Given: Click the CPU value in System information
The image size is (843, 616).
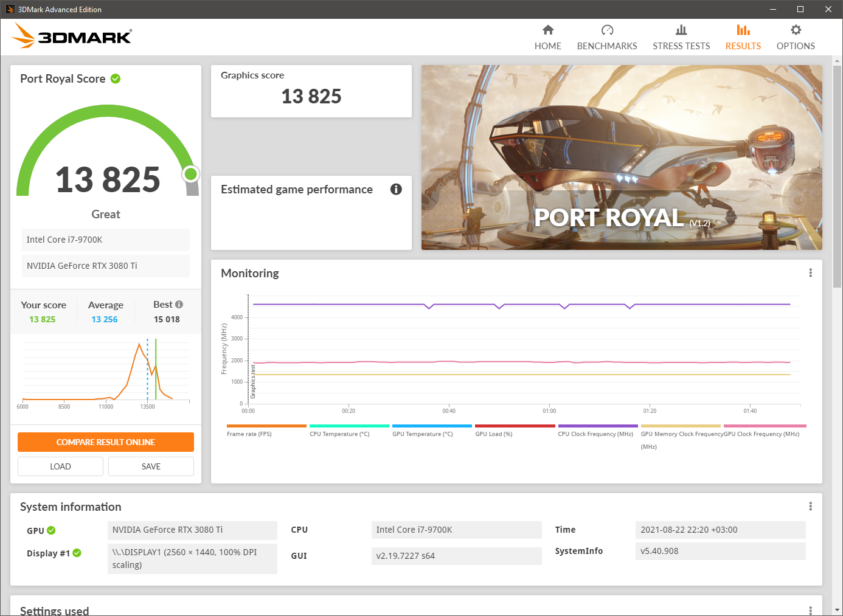Looking at the screenshot, I should pos(456,530).
